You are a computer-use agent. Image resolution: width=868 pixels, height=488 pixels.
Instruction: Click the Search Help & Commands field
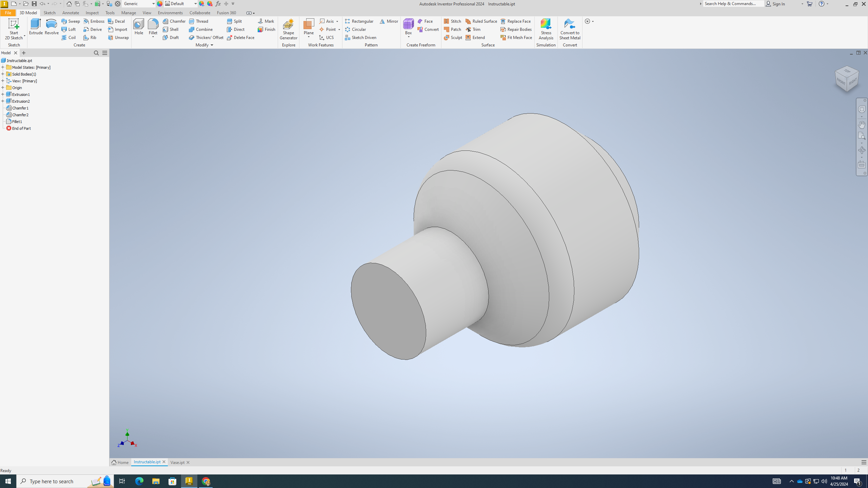(x=733, y=4)
